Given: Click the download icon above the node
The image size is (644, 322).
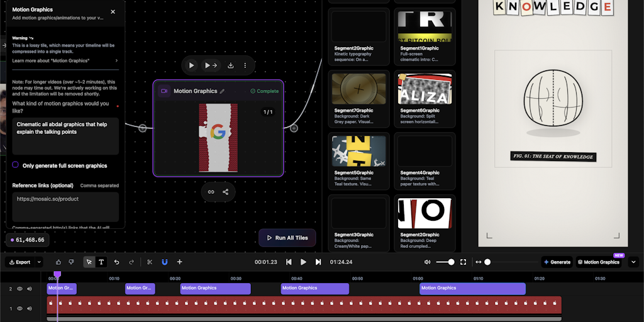Looking at the screenshot, I should point(231,65).
